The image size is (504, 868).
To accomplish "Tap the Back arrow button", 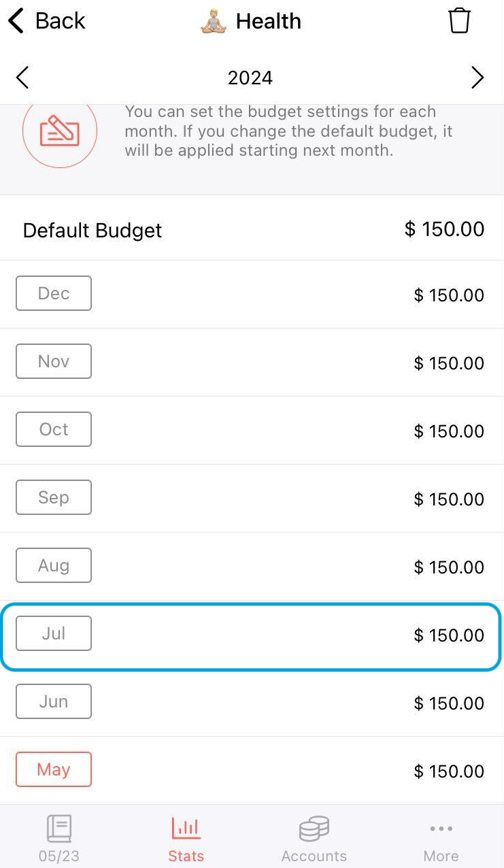I will [46, 21].
